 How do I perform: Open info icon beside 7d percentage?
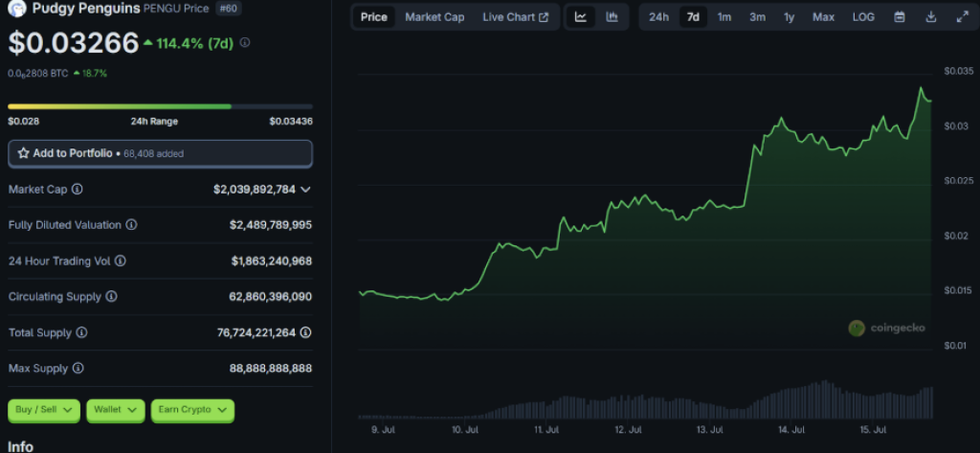coord(245,42)
